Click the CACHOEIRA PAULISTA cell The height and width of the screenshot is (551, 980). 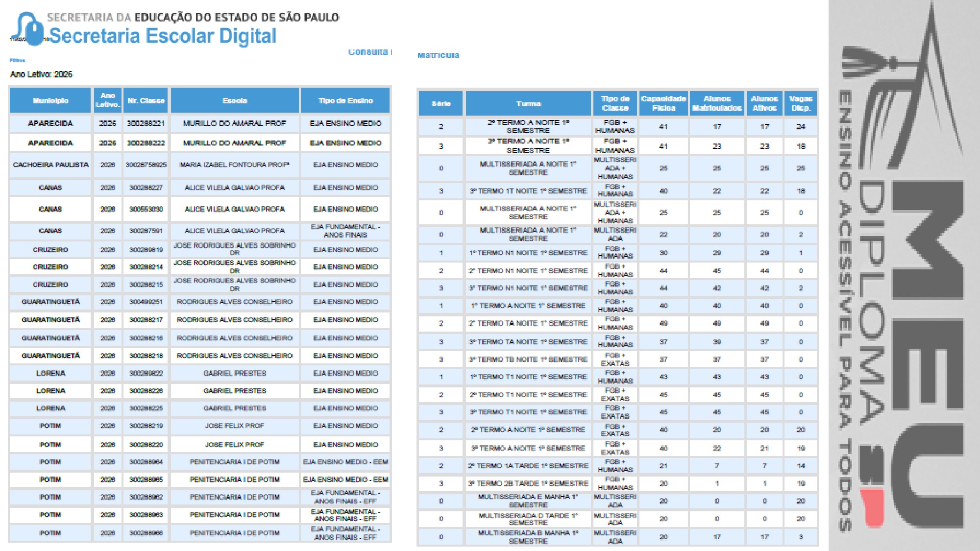click(x=50, y=165)
